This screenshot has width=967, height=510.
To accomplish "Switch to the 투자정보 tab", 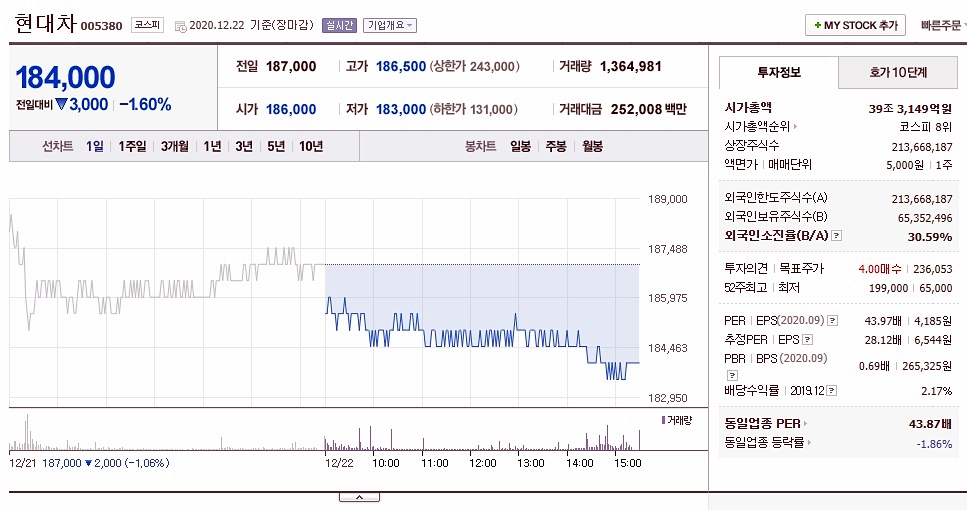I will pyautogui.click(x=779, y=73).
